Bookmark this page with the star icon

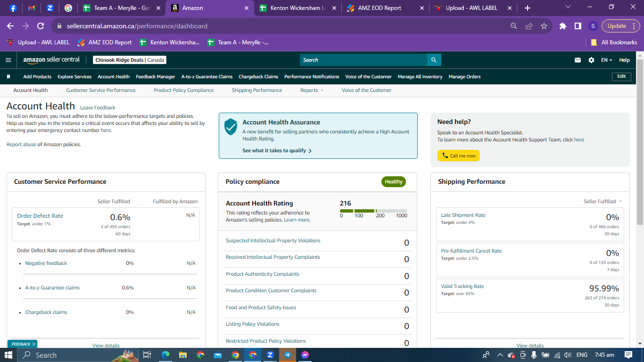pos(544,26)
